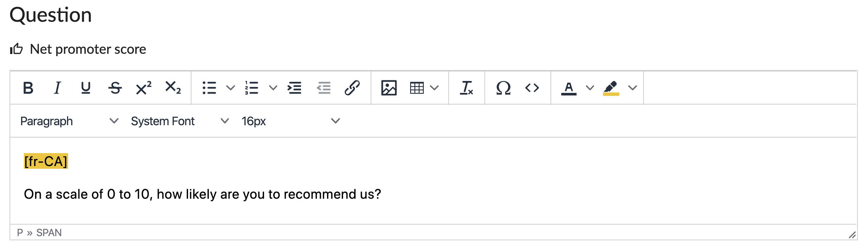Insert a bullet list
This screenshot has width=868, height=245.
click(209, 88)
